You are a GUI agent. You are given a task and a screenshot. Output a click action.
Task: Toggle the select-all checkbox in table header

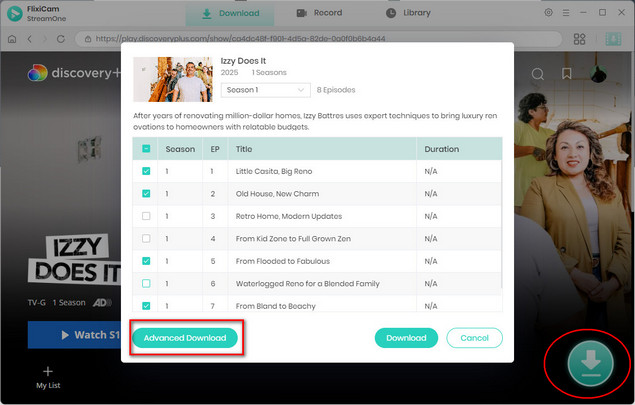pos(146,149)
